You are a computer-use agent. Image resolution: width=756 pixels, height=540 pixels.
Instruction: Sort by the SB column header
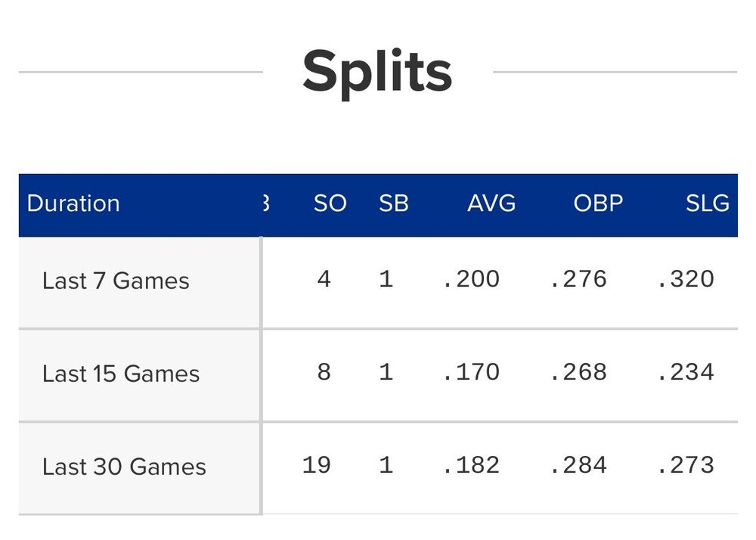(394, 203)
